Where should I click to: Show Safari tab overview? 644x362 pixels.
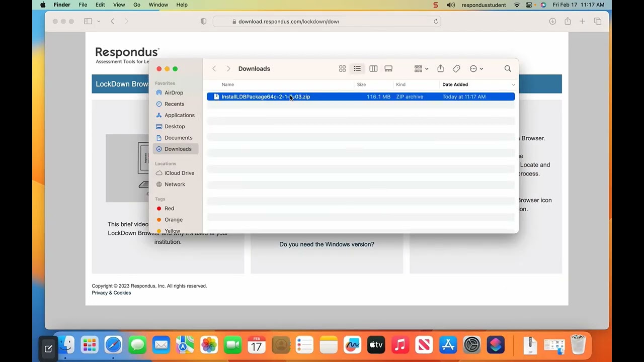click(x=598, y=22)
